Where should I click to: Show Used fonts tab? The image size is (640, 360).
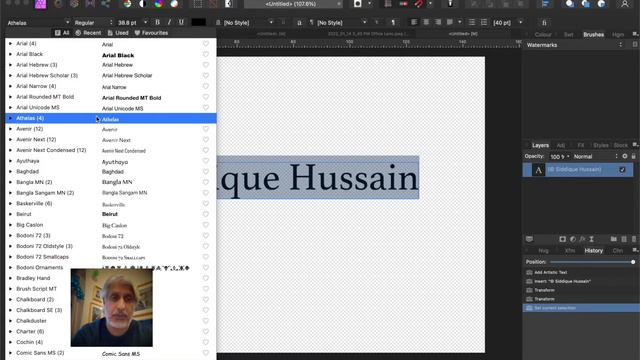(x=118, y=33)
